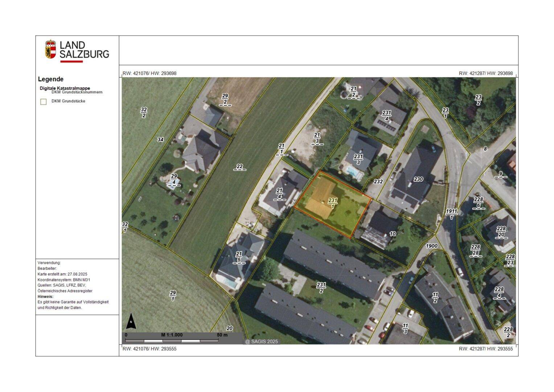This screenshot has width=554, height=392.
Task: Click bottom-right coordinate RW 421287 / HW 293555
Action: pos(486,349)
